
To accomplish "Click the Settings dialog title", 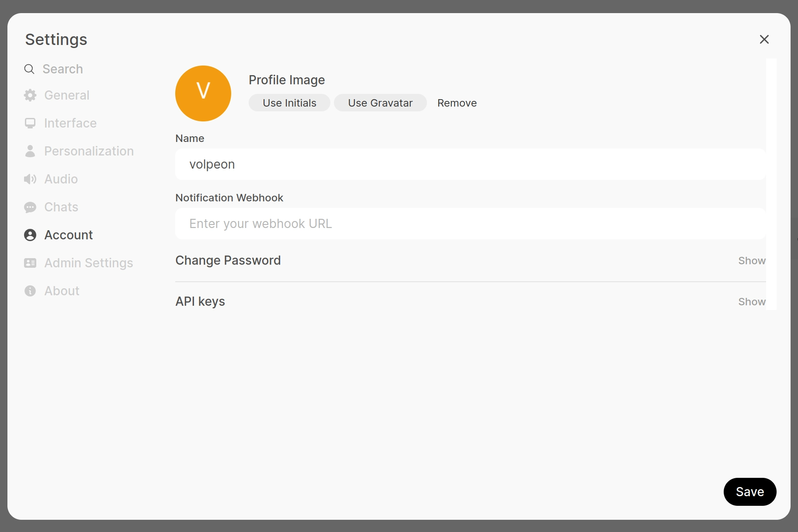I will 56,39.
